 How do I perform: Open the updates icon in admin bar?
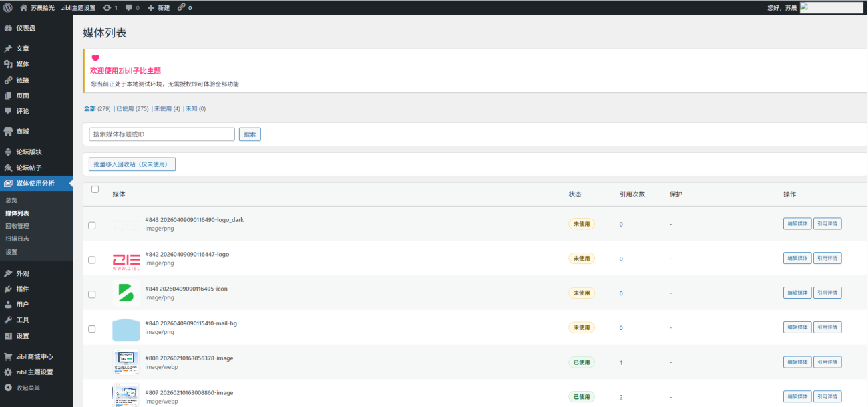107,7
